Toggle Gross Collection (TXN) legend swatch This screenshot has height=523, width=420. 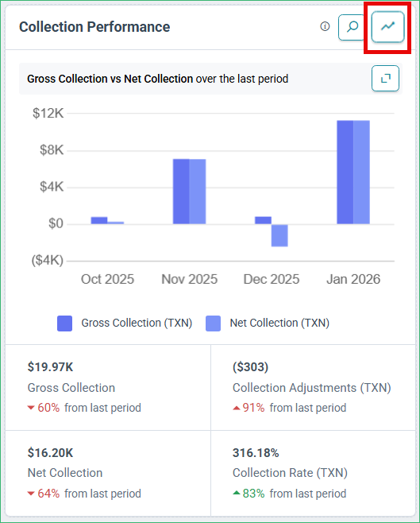pyautogui.click(x=64, y=323)
